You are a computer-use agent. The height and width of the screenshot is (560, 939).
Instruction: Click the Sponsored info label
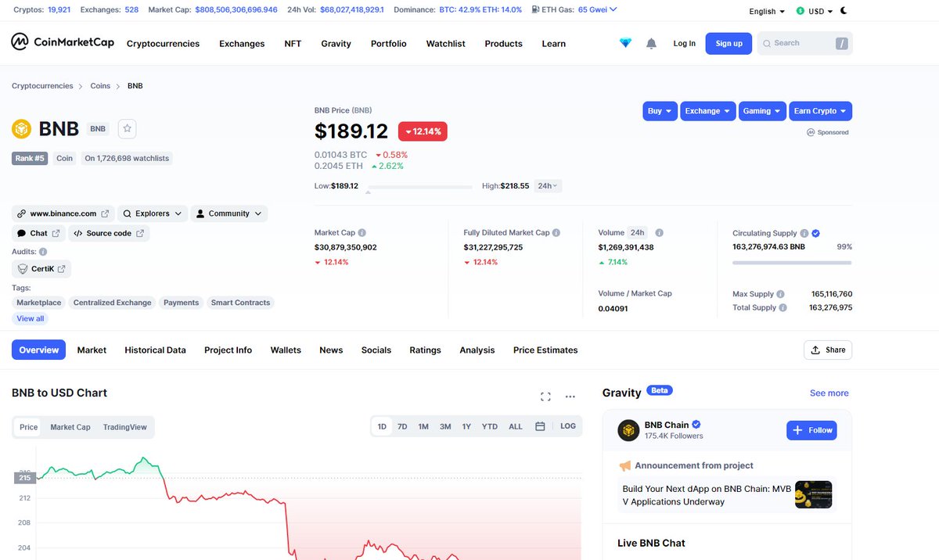(x=828, y=132)
